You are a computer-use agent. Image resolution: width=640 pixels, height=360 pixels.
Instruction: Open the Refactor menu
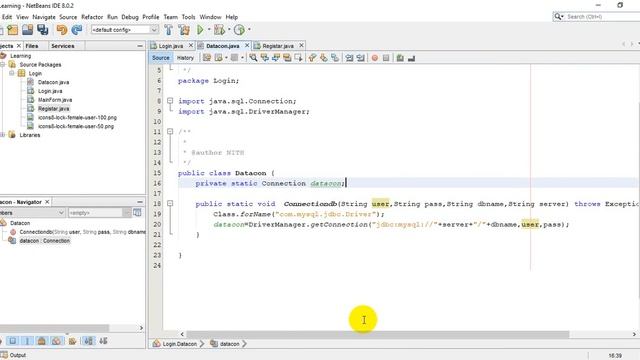click(92, 17)
